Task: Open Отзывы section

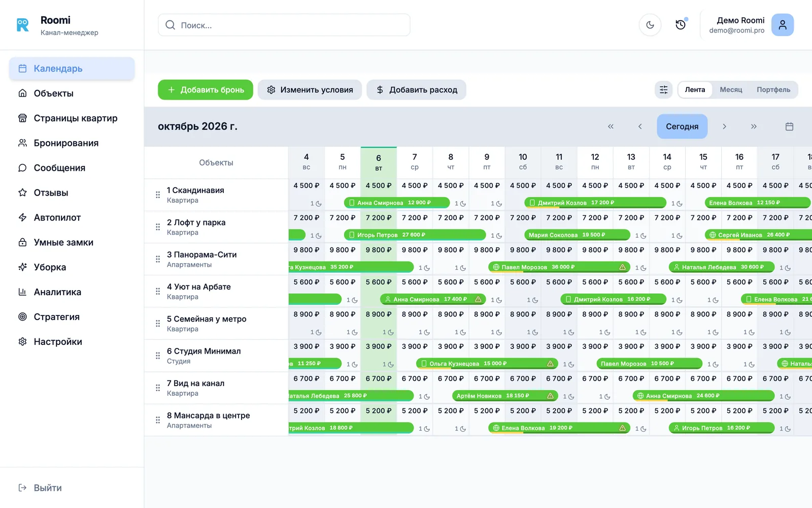Action: coord(72,193)
